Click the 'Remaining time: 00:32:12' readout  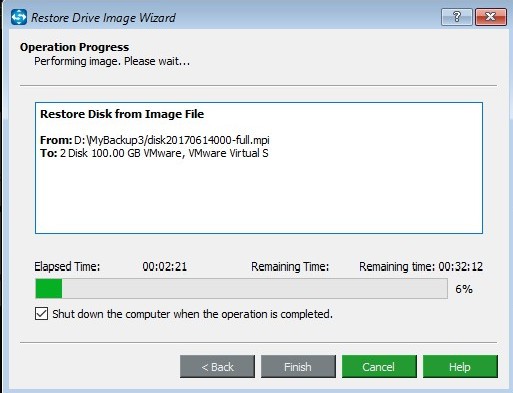coord(421,266)
